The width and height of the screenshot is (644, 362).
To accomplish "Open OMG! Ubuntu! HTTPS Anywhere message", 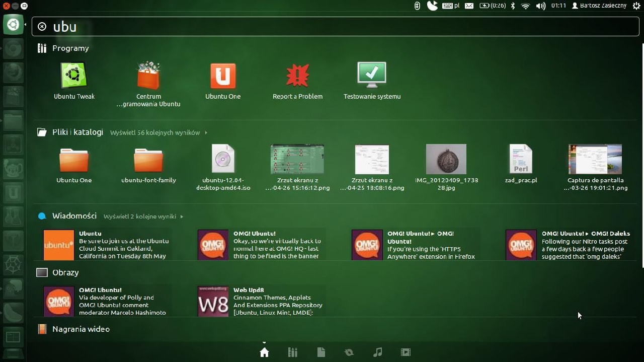I will click(416, 245).
